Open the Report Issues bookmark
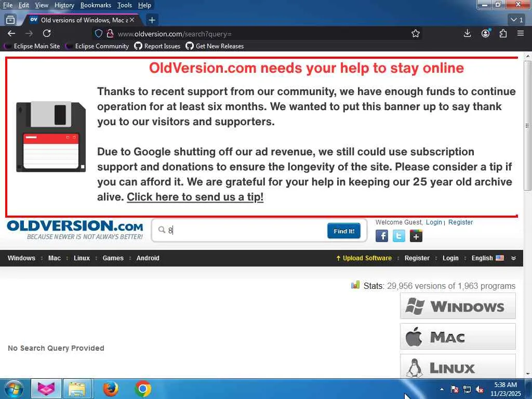Viewport: 532px width, 399px height. (x=157, y=46)
